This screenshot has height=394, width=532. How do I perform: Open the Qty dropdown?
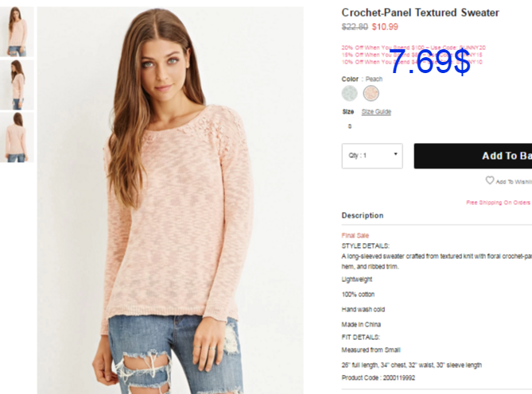372,156
